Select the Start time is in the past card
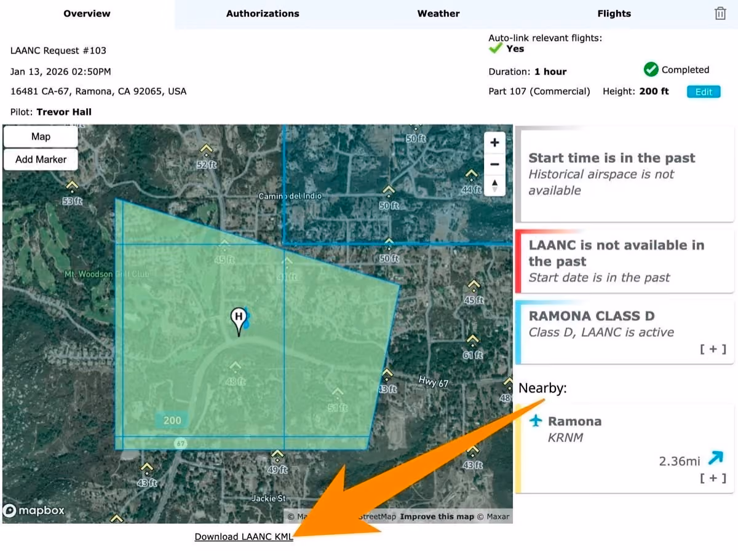This screenshot has width=738, height=560. (625, 174)
